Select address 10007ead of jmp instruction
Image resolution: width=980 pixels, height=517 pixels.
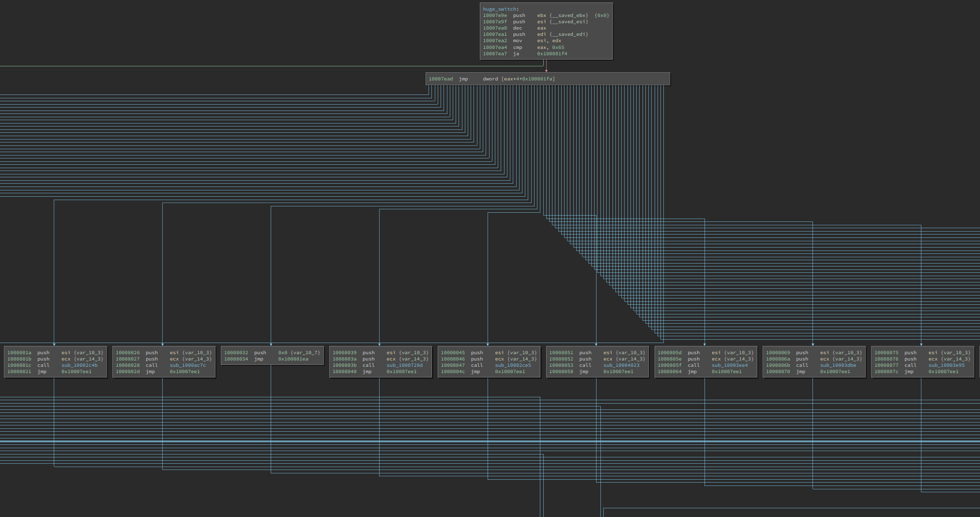(x=441, y=79)
